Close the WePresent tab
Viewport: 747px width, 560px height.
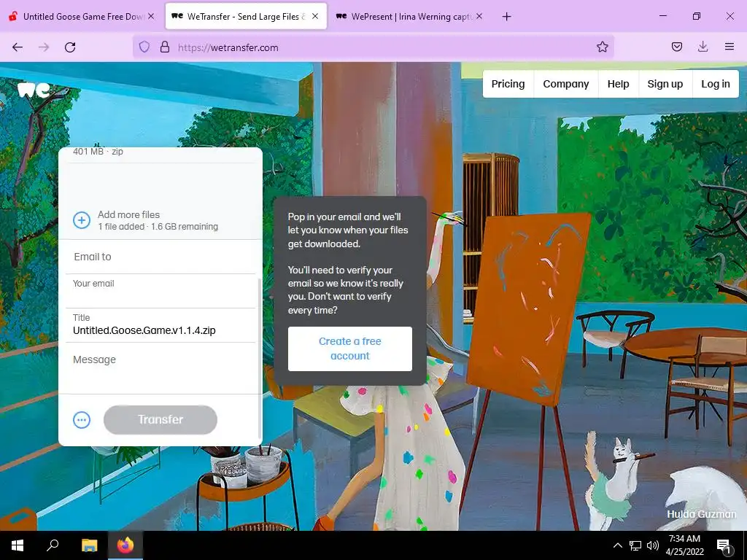click(479, 16)
